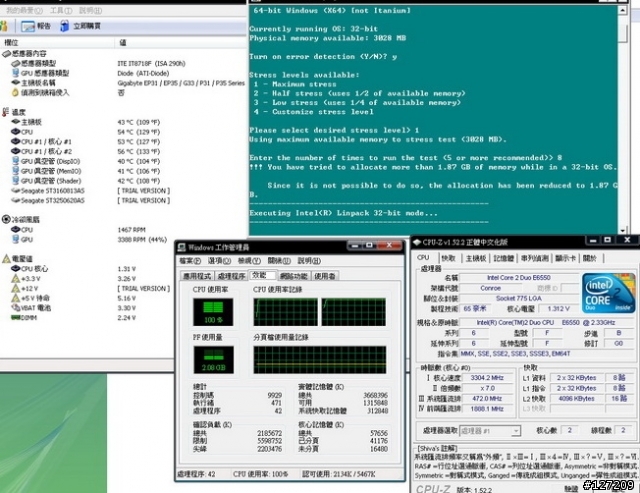Click the Report icon in Everest toolbar
The height and width of the screenshot is (493, 640).
28,27
